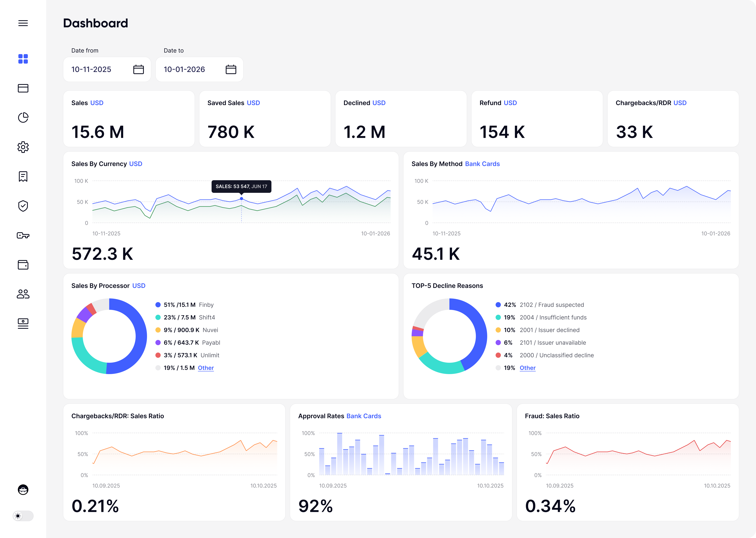Open the receipt icon in sidebar

tap(23, 176)
